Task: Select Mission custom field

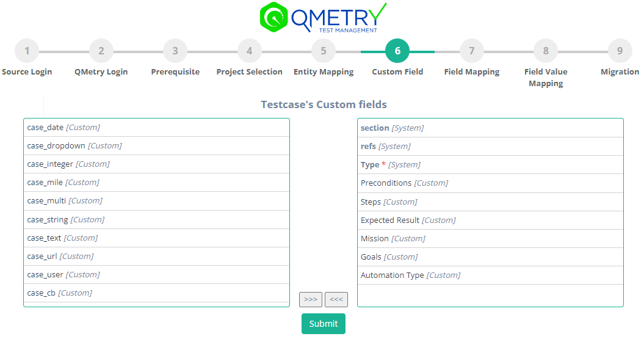Action: (x=490, y=239)
